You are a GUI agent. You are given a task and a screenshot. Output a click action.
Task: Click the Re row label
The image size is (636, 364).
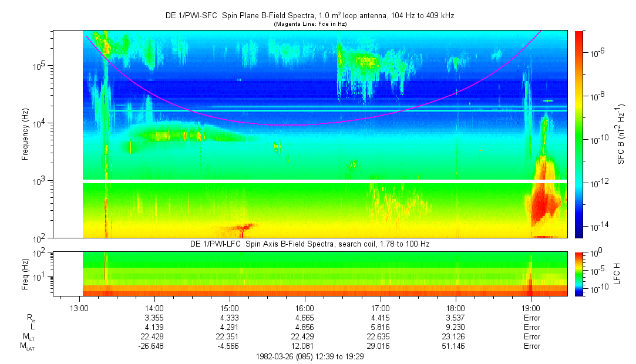31,318
